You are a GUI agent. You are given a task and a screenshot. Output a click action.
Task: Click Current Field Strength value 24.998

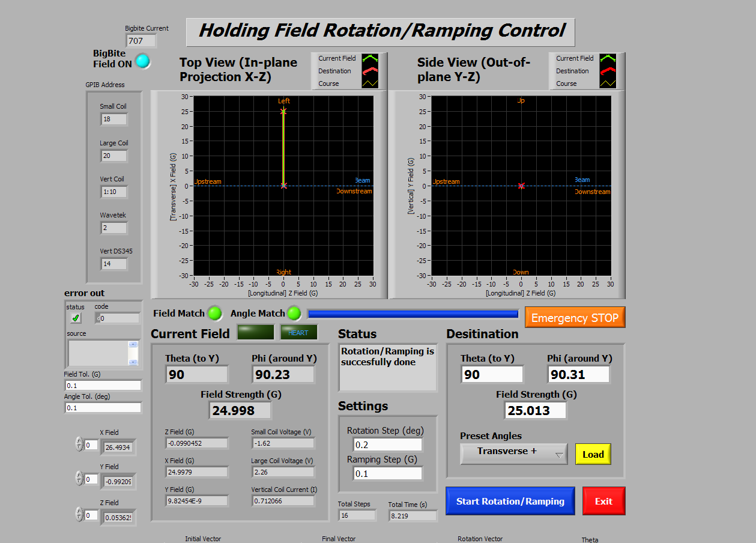240,410
